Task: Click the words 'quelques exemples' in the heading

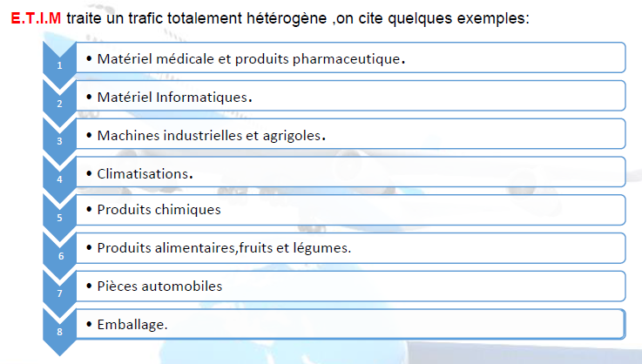Action: pos(458,19)
